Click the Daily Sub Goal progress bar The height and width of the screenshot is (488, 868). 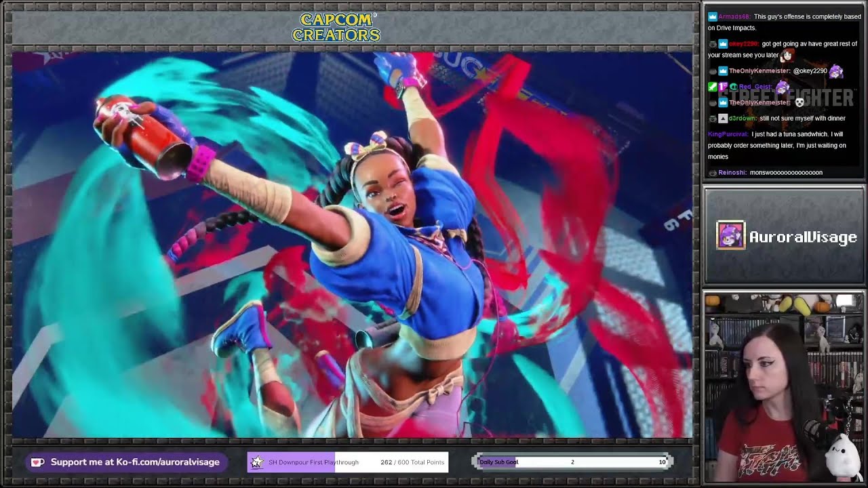pos(572,462)
